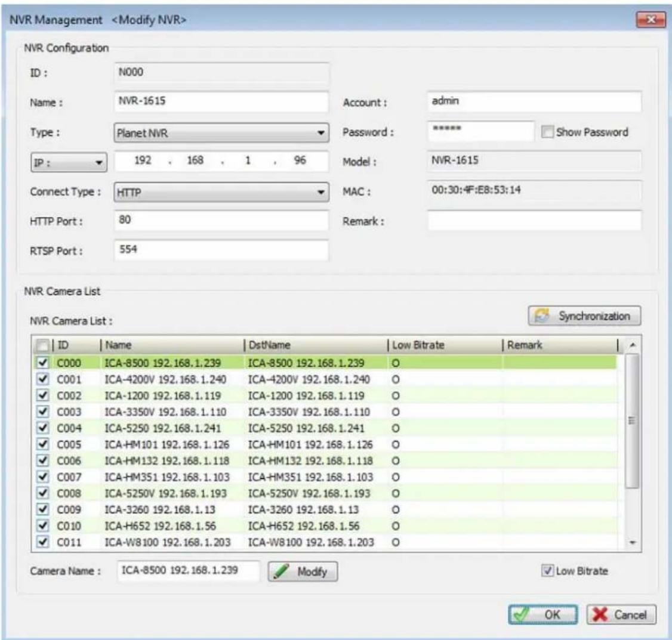Enable the Show Password checkbox
The height and width of the screenshot is (640, 672).
[547, 132]
